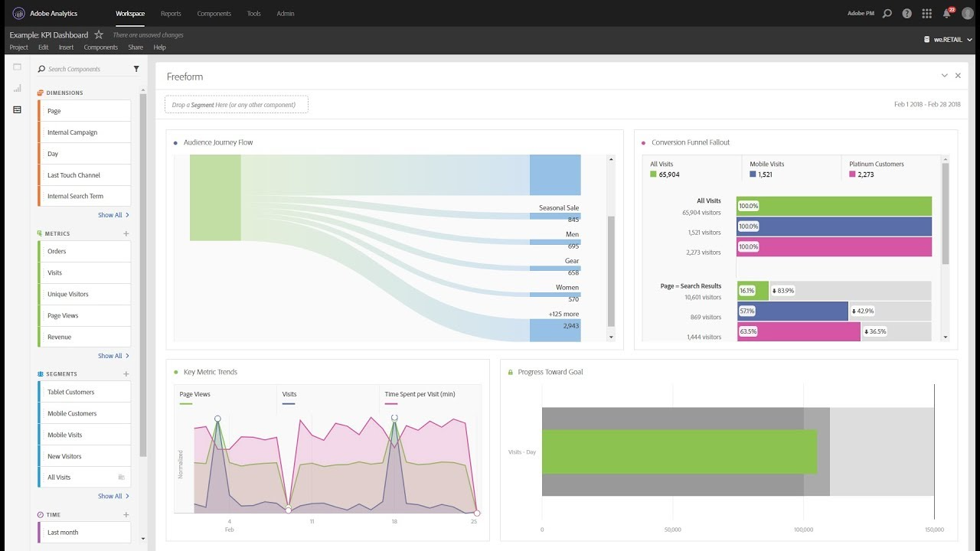Open the Components rail icon

pos(17,110)
